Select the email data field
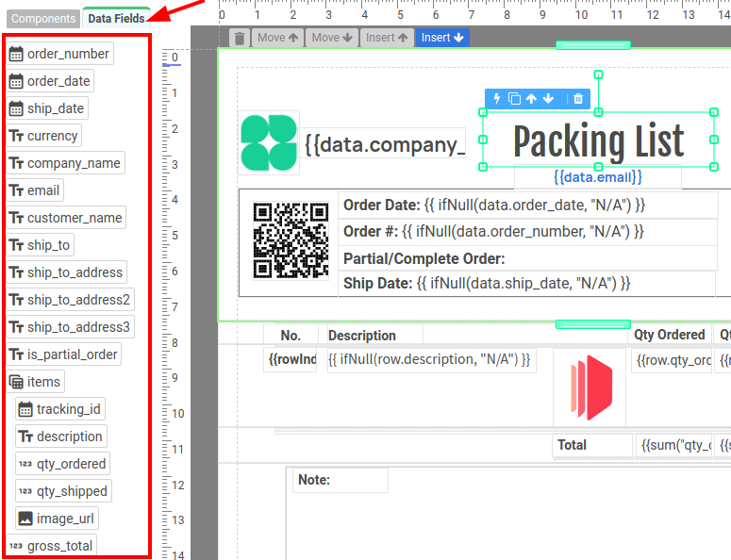Image resolution: width=731 pixels, height=560 pixels. pos(35,190)
